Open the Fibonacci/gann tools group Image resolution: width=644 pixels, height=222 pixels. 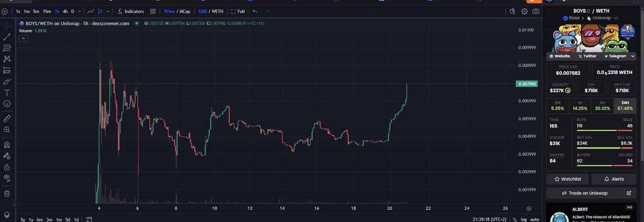pos(7,48)
